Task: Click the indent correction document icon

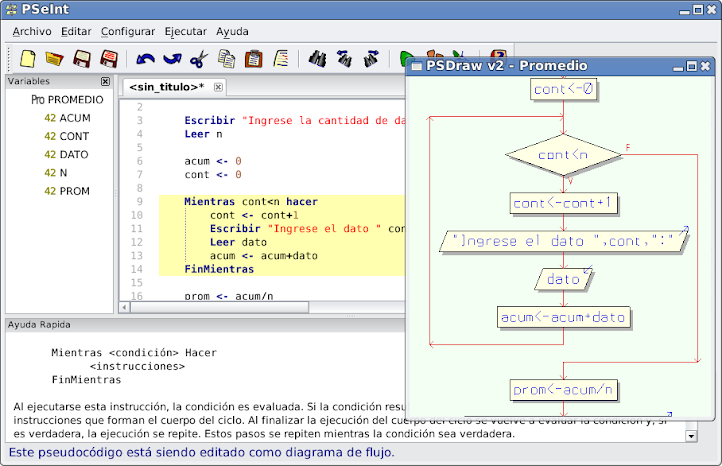Action: coord(281,58)
